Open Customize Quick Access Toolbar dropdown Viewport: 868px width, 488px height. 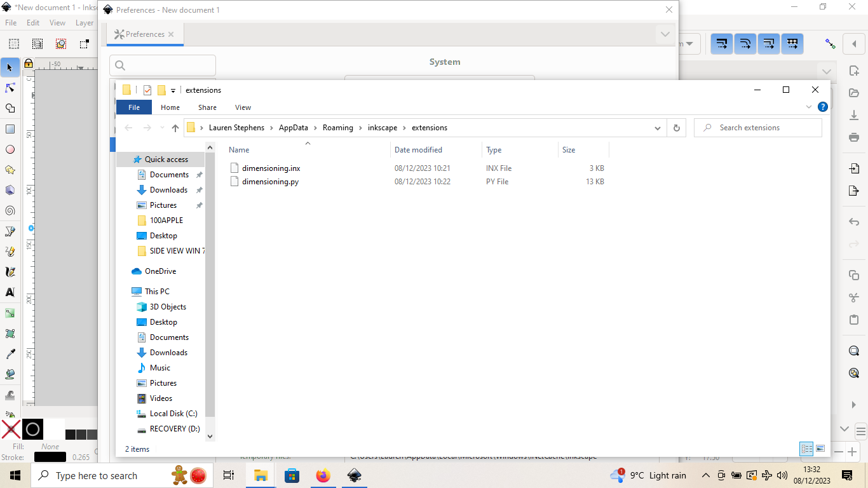[x=173, y=90]
